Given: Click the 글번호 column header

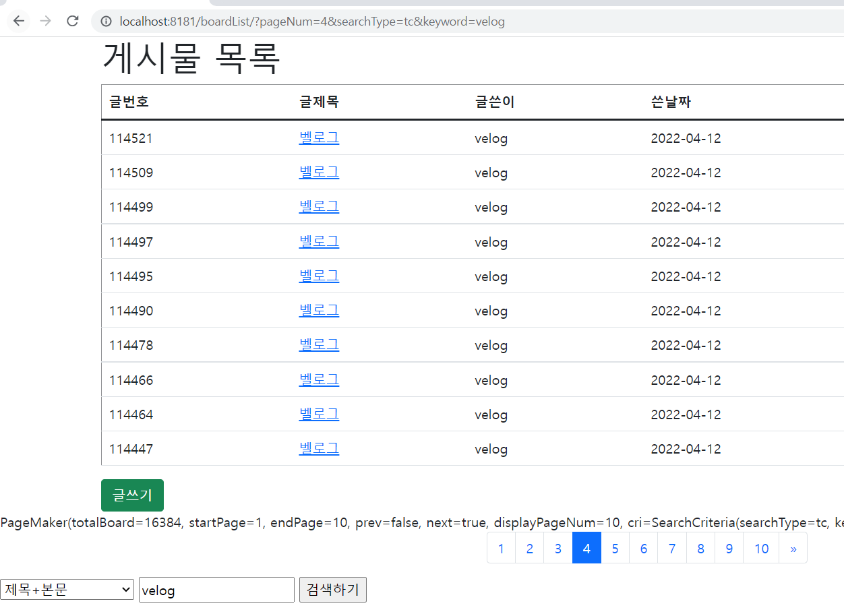Looking at the screenshot, I should coord(129,102).
